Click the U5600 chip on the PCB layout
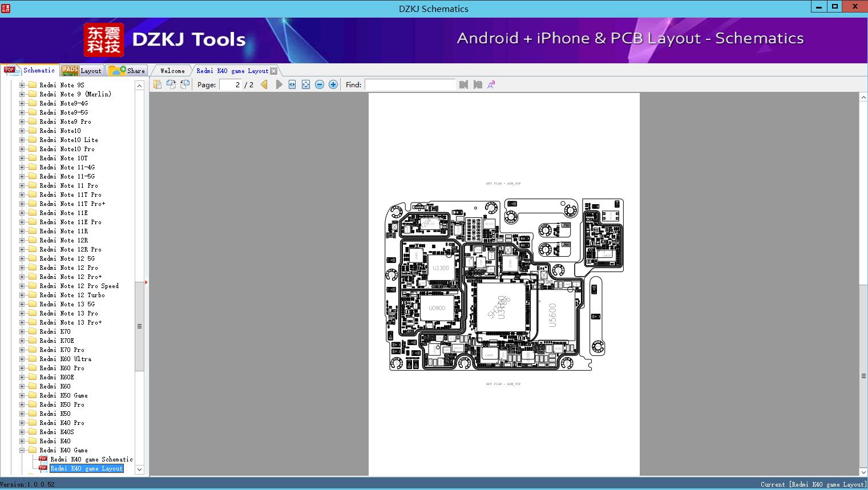The height and width of the screenshot is (490, 868). point(552,315)
